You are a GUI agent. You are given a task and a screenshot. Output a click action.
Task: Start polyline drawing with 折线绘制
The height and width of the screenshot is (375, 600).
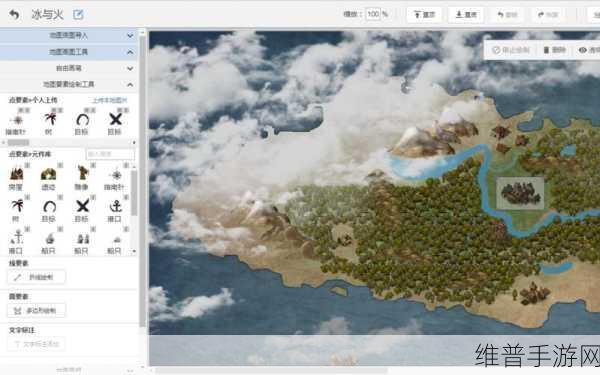pos(36,277)
